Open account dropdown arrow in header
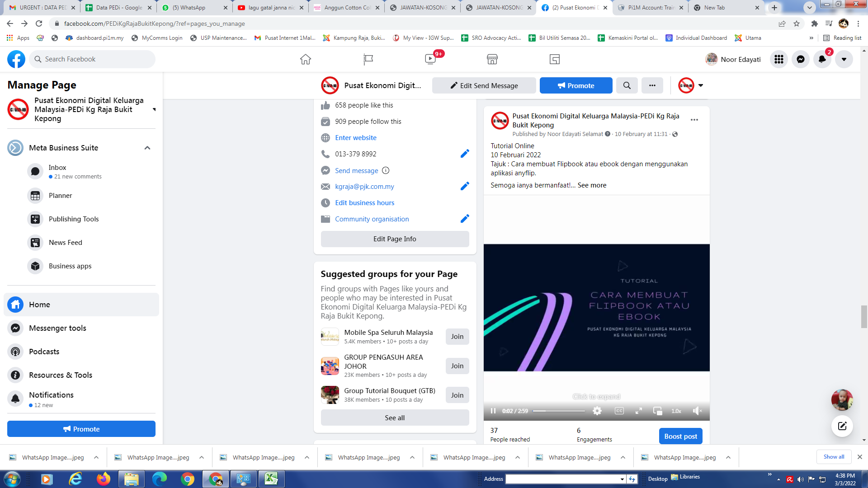 [x=844, y=59]
